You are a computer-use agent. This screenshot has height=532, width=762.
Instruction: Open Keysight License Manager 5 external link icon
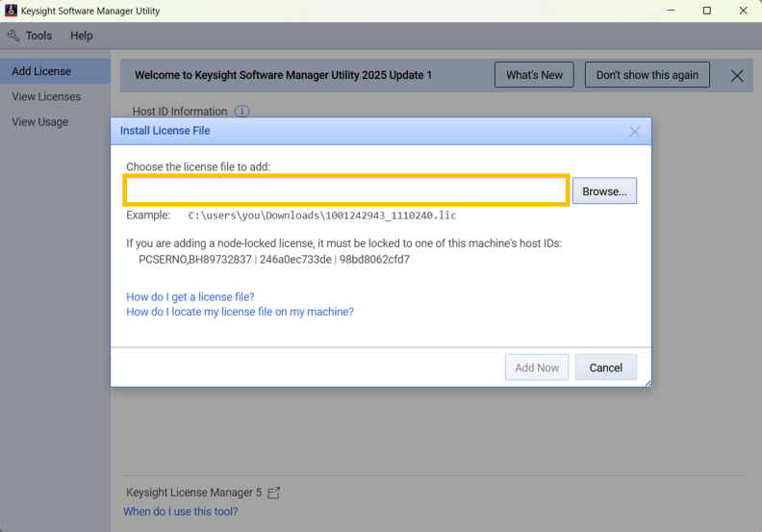[x=274, y=493]
